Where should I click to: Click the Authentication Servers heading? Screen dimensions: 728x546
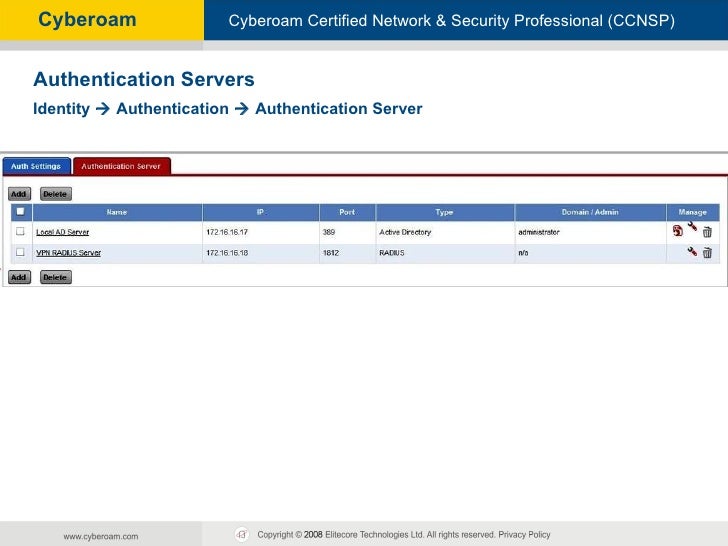pyautogui.click(x=144, y=79)
